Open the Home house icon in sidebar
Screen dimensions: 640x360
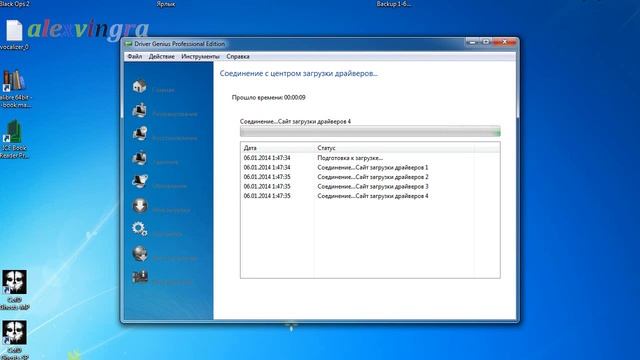pyautogui.click(x=139, y=86)
